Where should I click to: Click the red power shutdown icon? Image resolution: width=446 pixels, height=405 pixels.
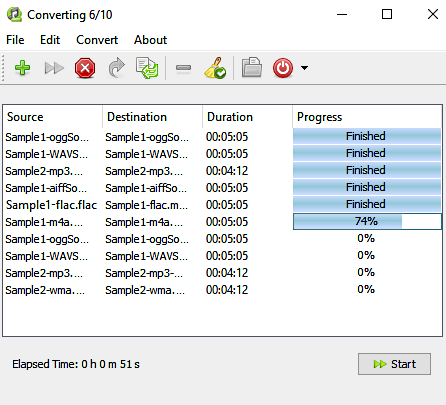(283, 68)
